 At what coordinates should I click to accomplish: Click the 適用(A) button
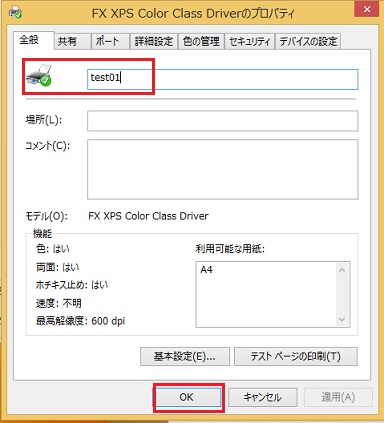pyautogui.click(x=338, y=397)
